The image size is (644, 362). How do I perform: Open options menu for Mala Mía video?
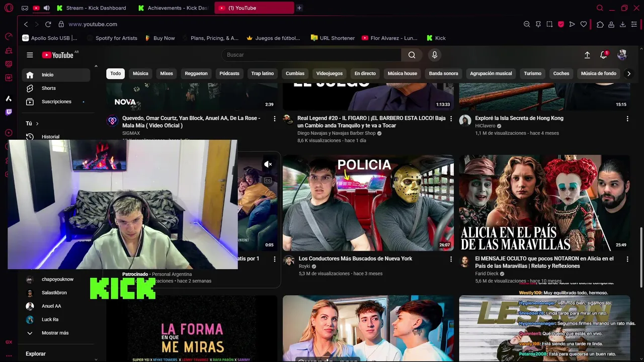[x=275, y=119]
